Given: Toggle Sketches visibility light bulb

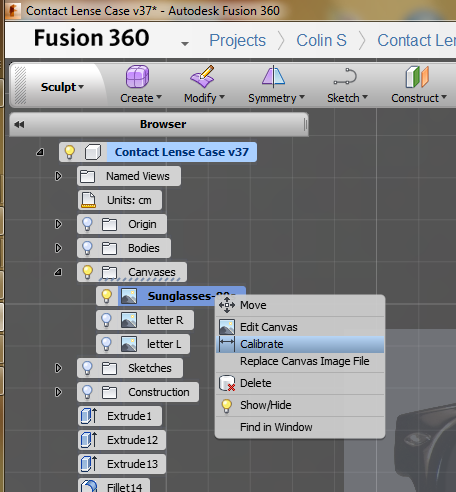Looking at the screenshot, I should (x=87, y=368).
